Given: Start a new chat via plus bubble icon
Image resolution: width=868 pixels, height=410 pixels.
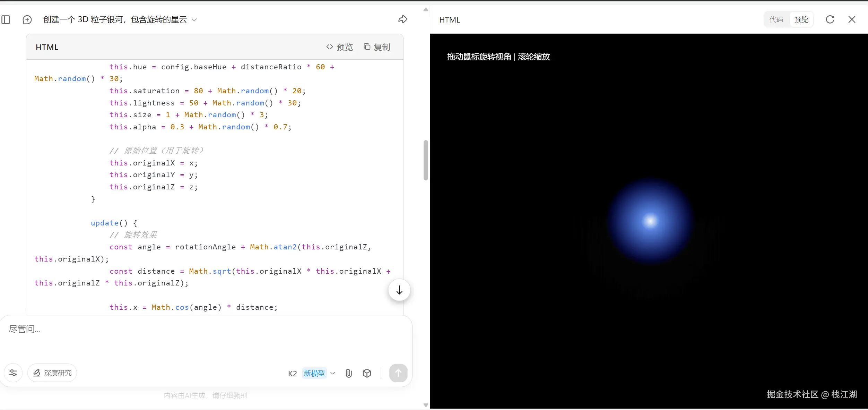Looking at the screenshot, I should (27, 20).
